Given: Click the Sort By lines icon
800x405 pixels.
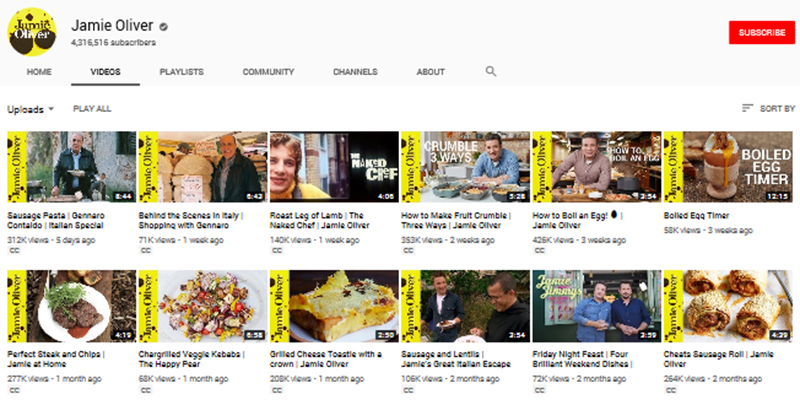Looking at the screenshot, I should click(x=747, y=108).
